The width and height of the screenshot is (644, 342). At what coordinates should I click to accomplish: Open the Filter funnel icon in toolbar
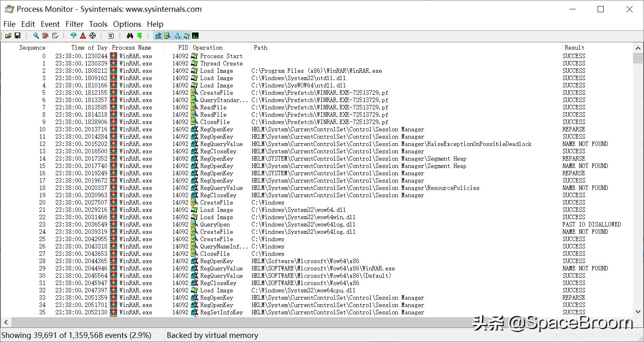74,36
